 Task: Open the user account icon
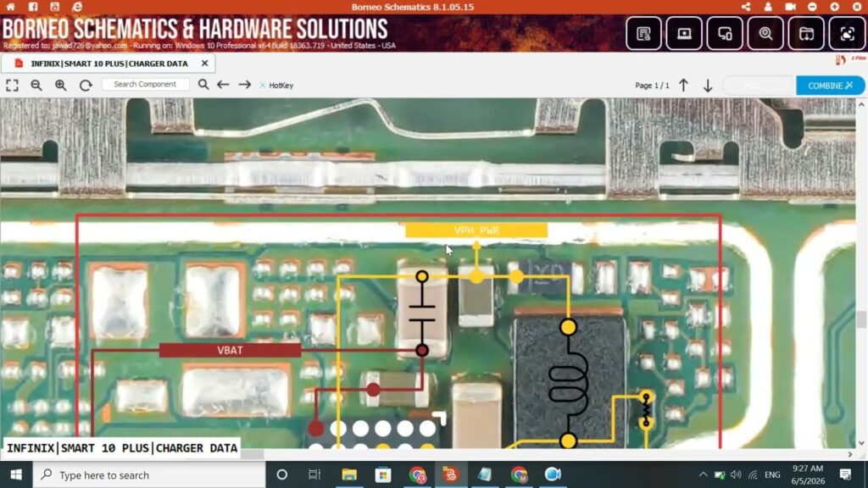coord(768,7)
